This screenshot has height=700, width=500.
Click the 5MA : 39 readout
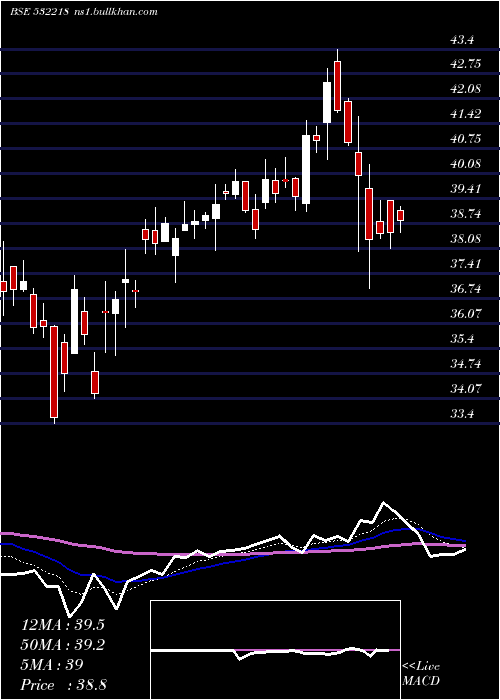[52, 665]
